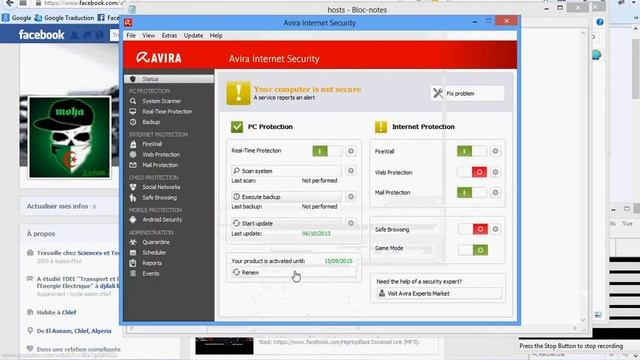Open the Extras menu
The width and height of the screenshot is (640, 360).
point(169,36)
